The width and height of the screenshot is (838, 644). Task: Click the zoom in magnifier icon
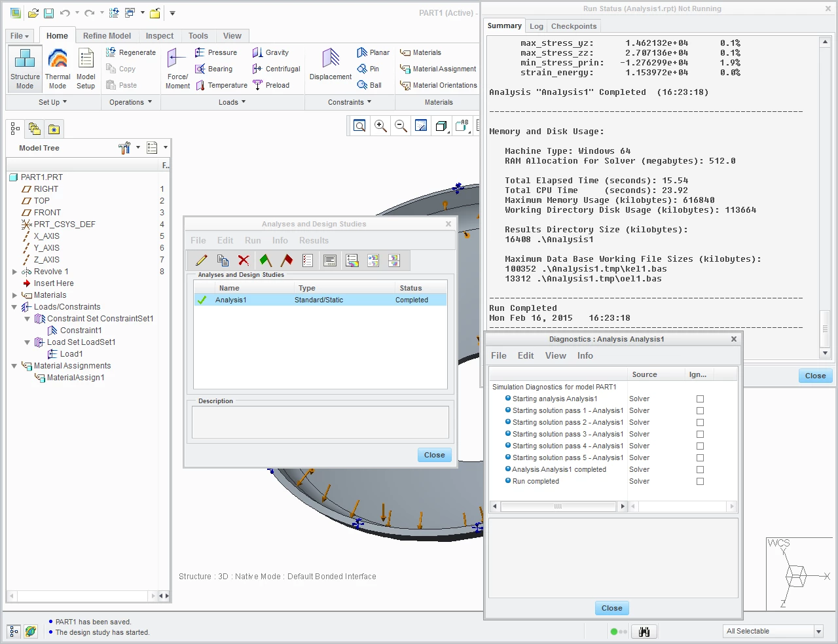(x=380, y=126)
